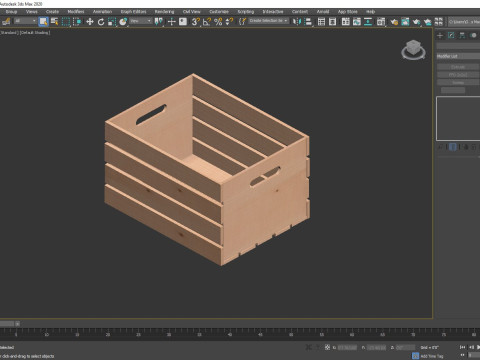Toggle Show End Result below modifier stack
The width and height of the screenshot is (480, 360).
pos(453,147)
